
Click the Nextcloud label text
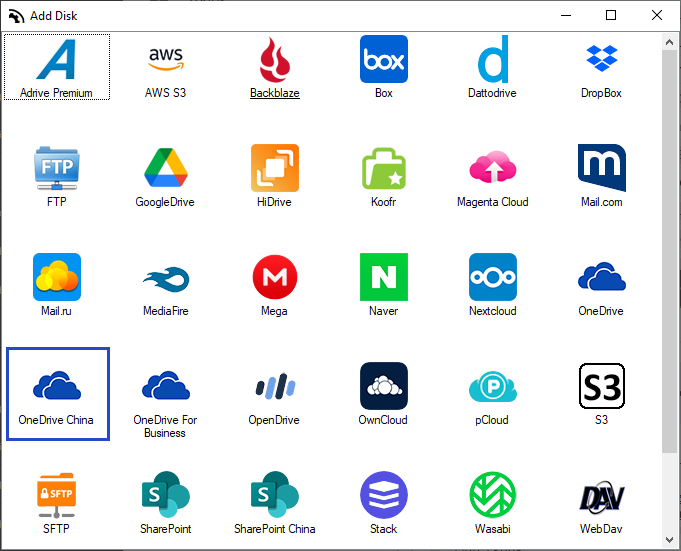click(x=493, y=311)
